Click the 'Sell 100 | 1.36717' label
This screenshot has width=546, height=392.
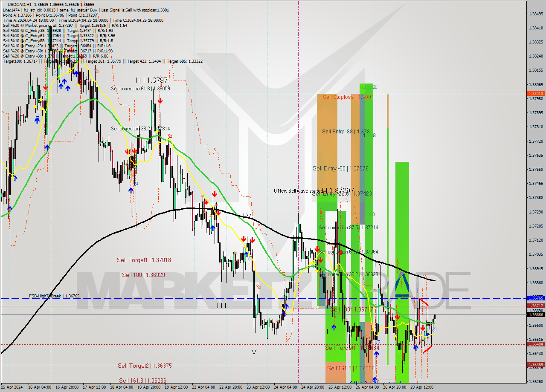click(351, 309)
